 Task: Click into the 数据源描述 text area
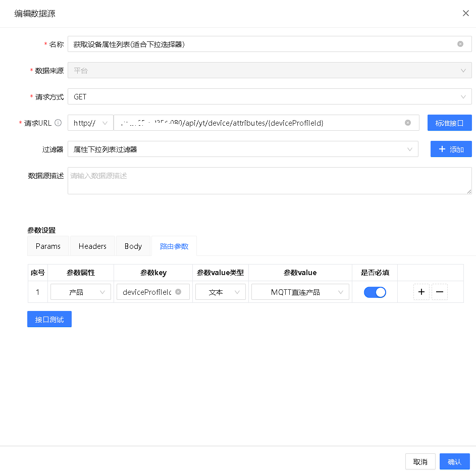point(270,181)
